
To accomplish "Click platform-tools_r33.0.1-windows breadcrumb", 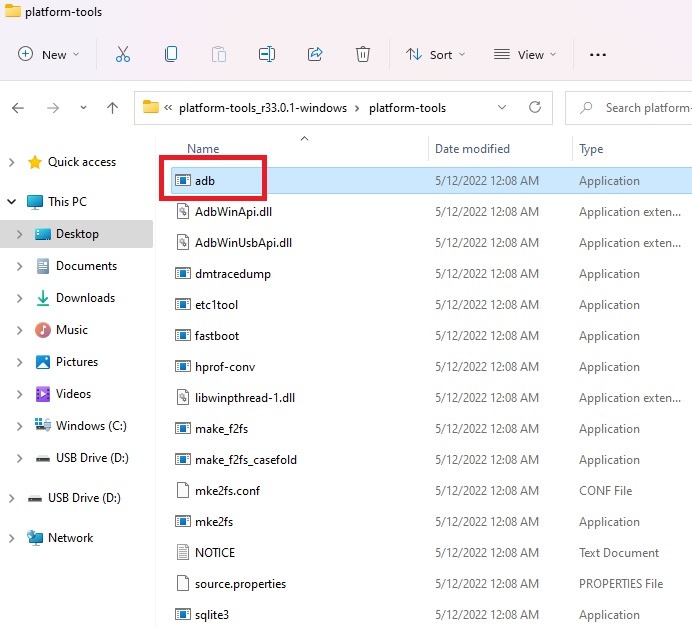I will tap(263, 108).
